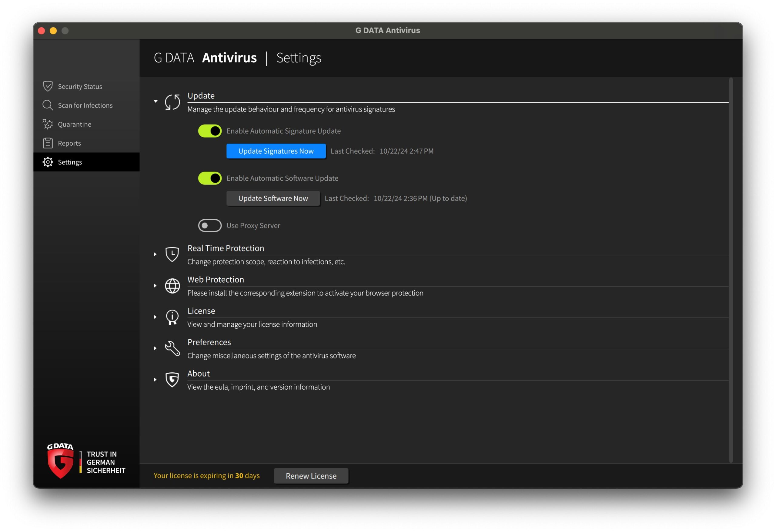Screen dimensions: 776x532
Task: Click 'Enable Automatic Software Update' label
Action: coord(283,178)
